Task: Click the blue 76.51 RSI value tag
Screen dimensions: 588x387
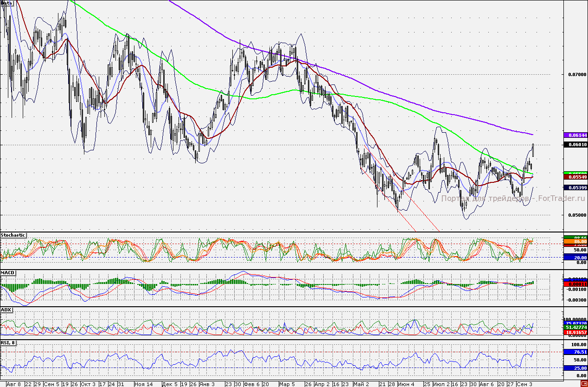Action: pyautogui.click(x=575, y=352)
